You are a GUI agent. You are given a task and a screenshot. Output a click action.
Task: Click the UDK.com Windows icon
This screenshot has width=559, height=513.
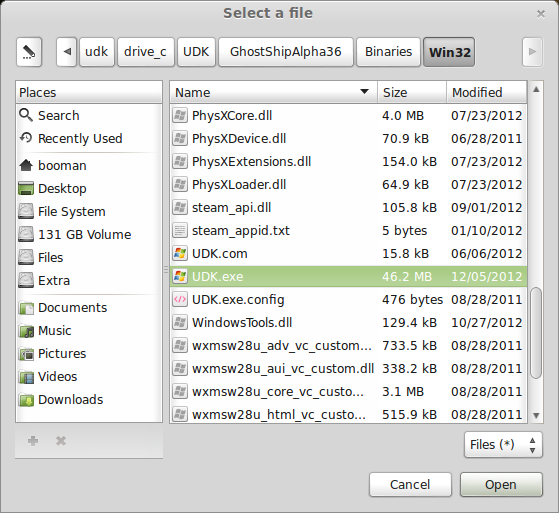pyautogui.click(x=180, y=253)
